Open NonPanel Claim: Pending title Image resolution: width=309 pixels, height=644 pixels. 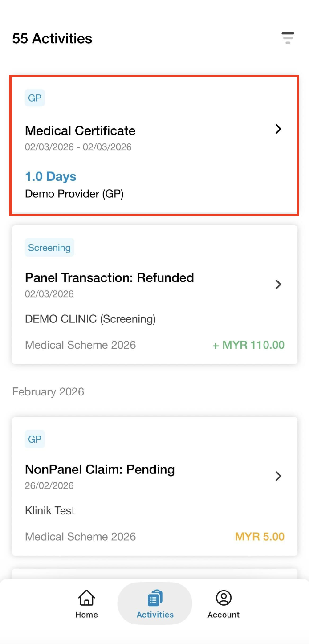coord(100,469)
